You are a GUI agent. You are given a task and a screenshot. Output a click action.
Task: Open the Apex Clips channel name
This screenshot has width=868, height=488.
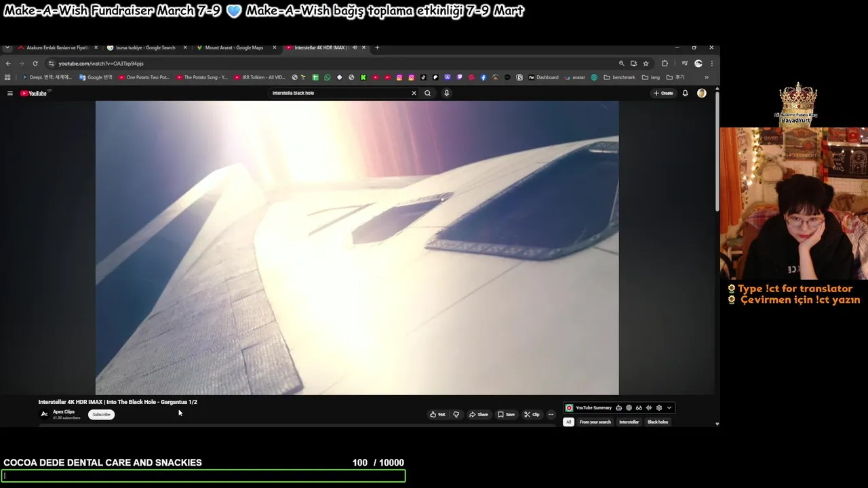click(x=64, y=412)
